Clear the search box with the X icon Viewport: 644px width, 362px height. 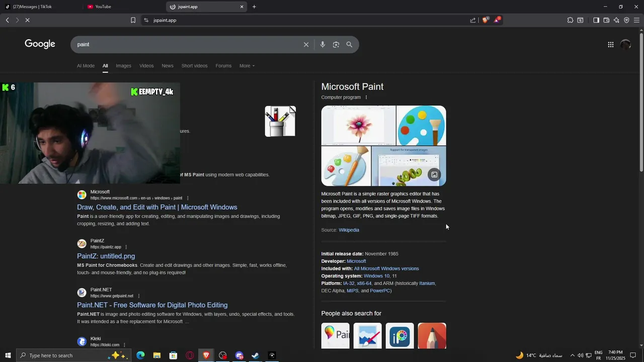click(306, 45)
